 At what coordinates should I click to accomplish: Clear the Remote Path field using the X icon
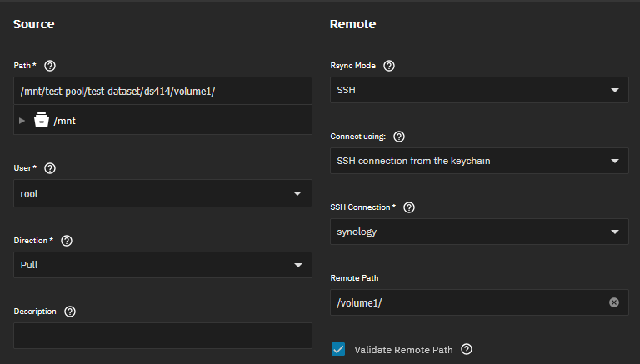pyautogui.click(x=614, y=302)
